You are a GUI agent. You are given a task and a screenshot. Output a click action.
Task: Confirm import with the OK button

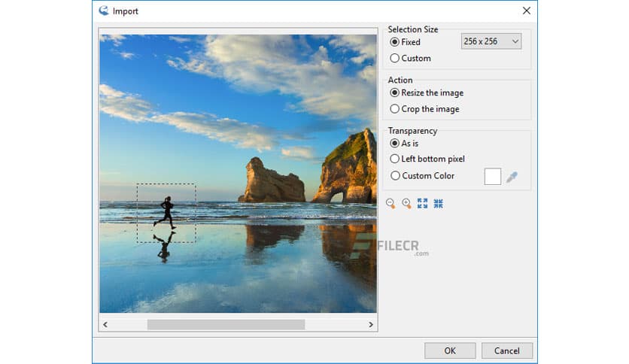coord(450,350)
